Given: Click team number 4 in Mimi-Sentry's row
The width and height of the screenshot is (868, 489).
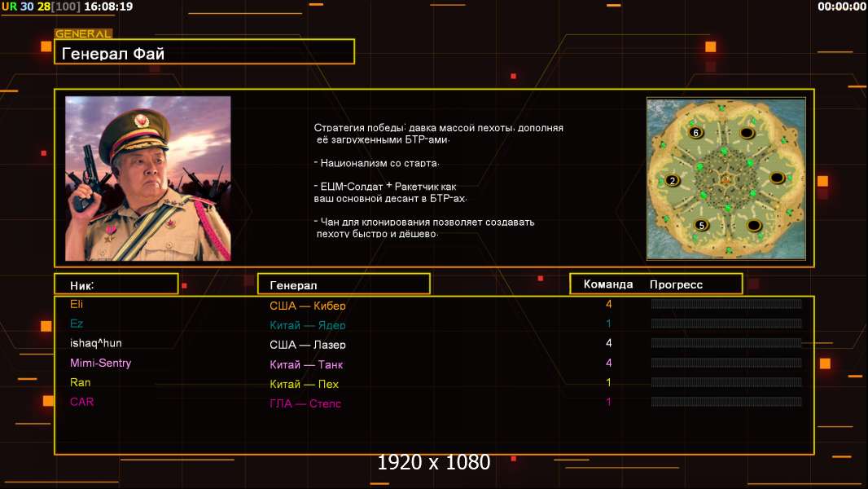Looking at the screenshot, I should (608, 363).
